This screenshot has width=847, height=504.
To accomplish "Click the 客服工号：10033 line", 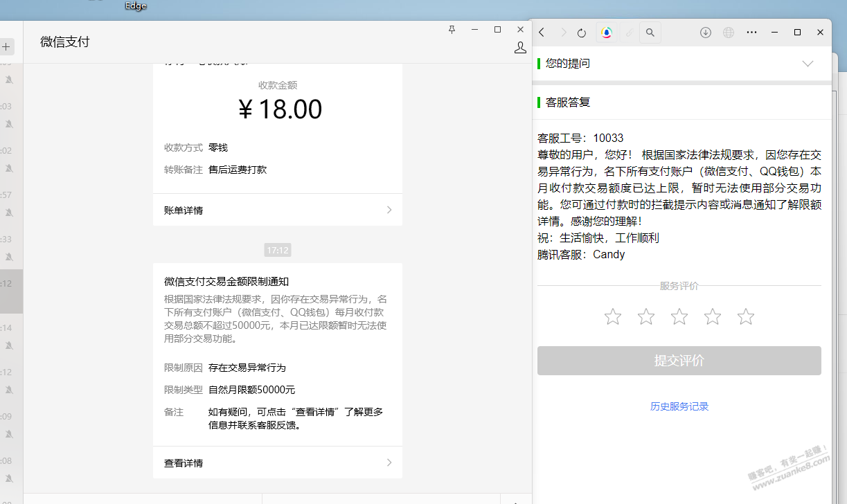I will point(580,138).
